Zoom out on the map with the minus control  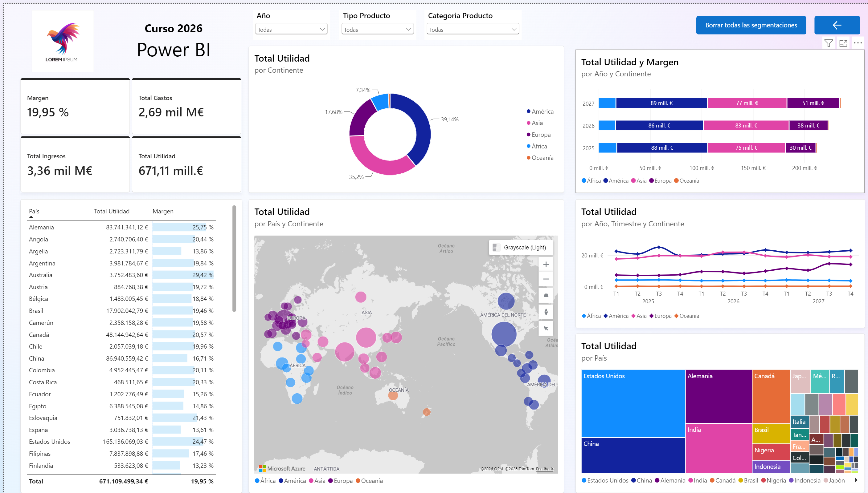click(x=546, y=279)
